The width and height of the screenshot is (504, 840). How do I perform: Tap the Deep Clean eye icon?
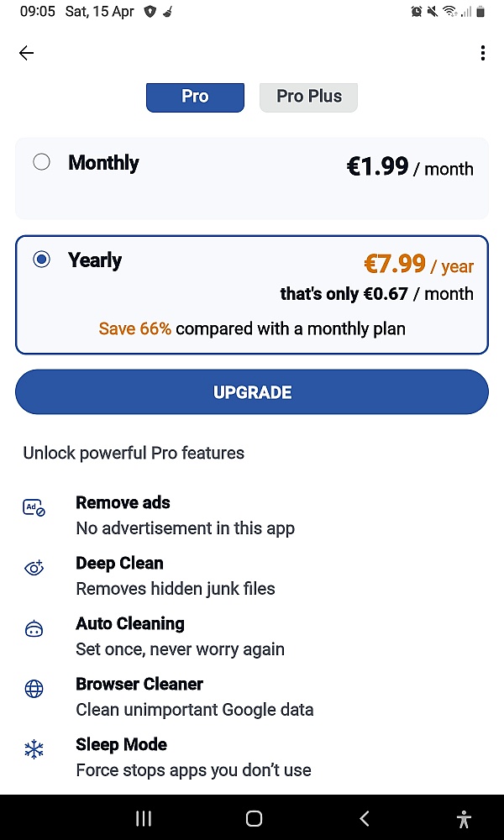click(x=34, y=568)
